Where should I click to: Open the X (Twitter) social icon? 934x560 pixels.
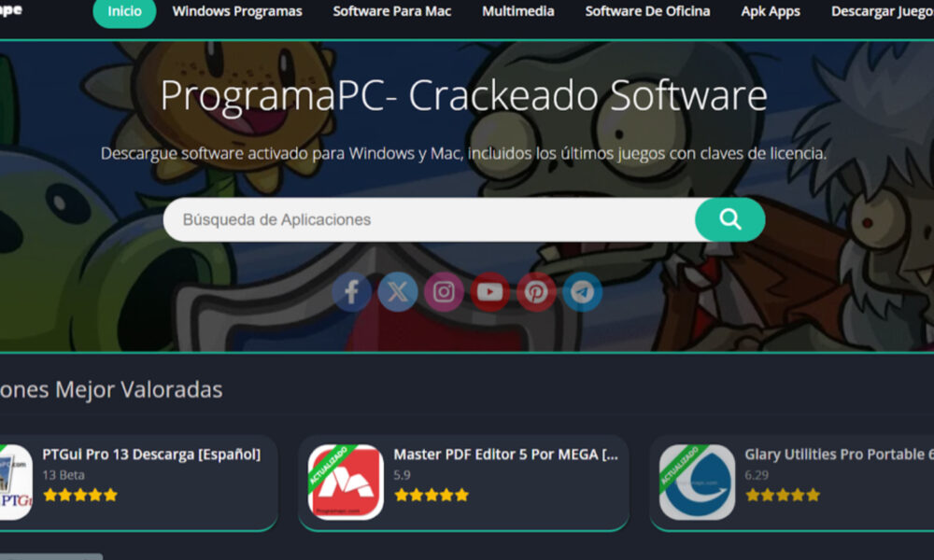pyautogui.click(x=397, y=291)
